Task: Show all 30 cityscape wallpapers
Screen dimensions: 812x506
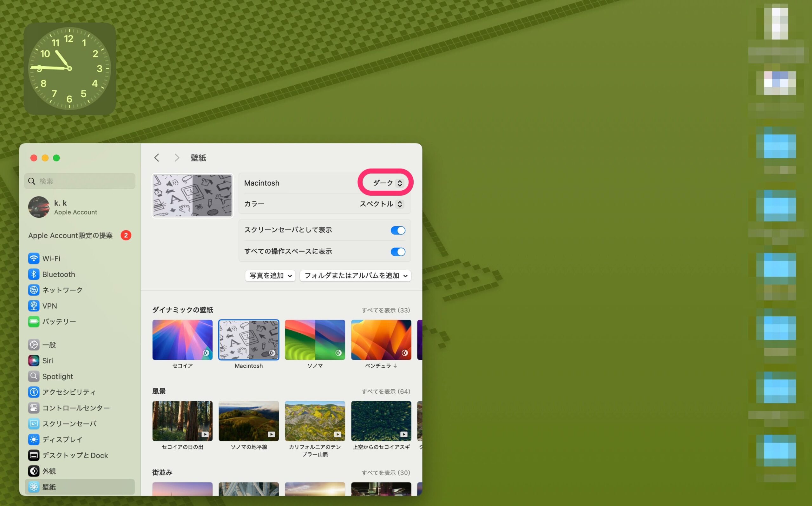Action: (x=385, y=473)
